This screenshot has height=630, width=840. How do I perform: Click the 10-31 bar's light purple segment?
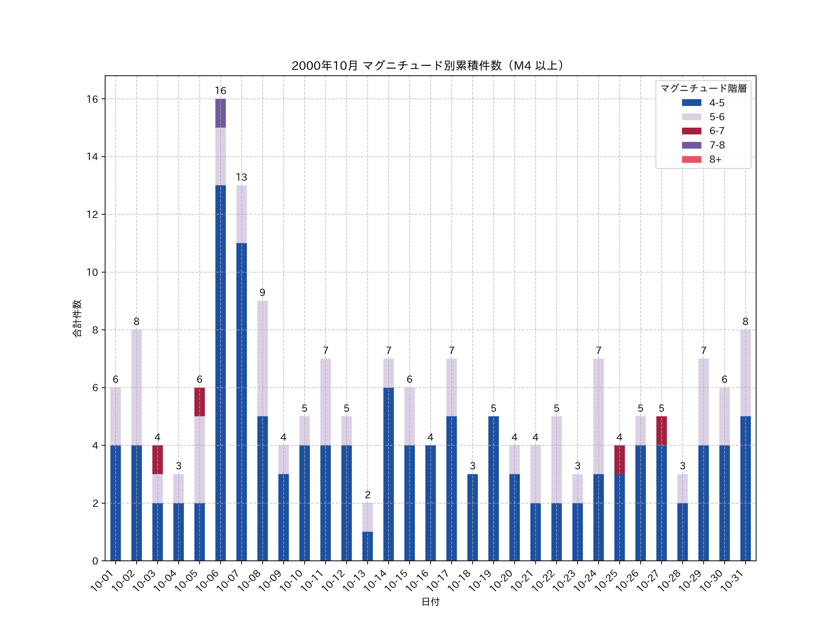click(745, 373)
